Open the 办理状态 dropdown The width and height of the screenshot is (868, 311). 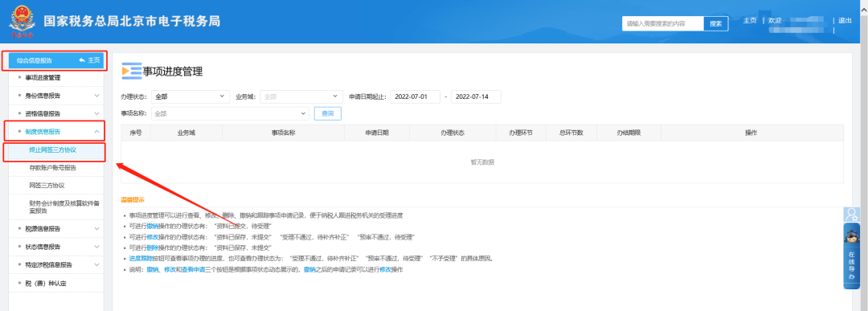(190, 96)
